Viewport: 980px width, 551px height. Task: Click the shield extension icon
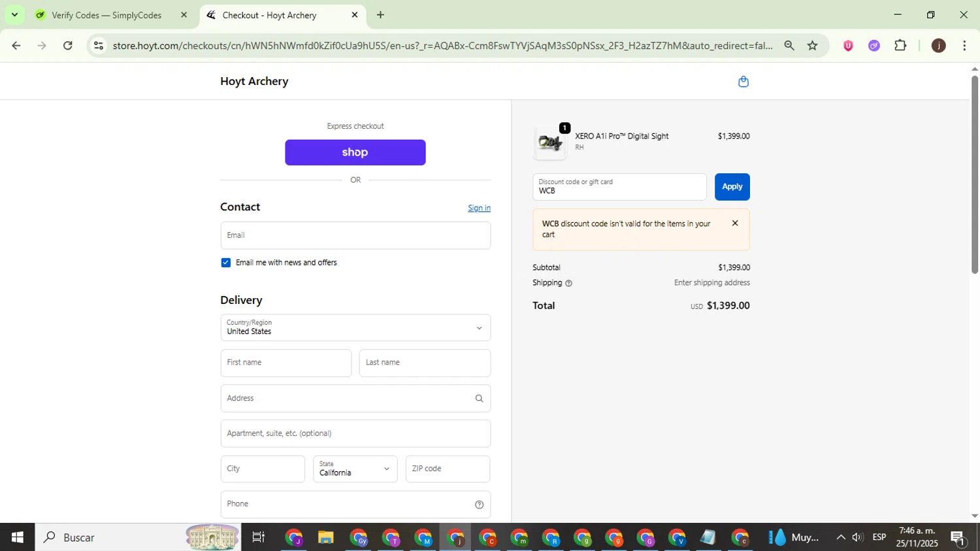[848, 46]
